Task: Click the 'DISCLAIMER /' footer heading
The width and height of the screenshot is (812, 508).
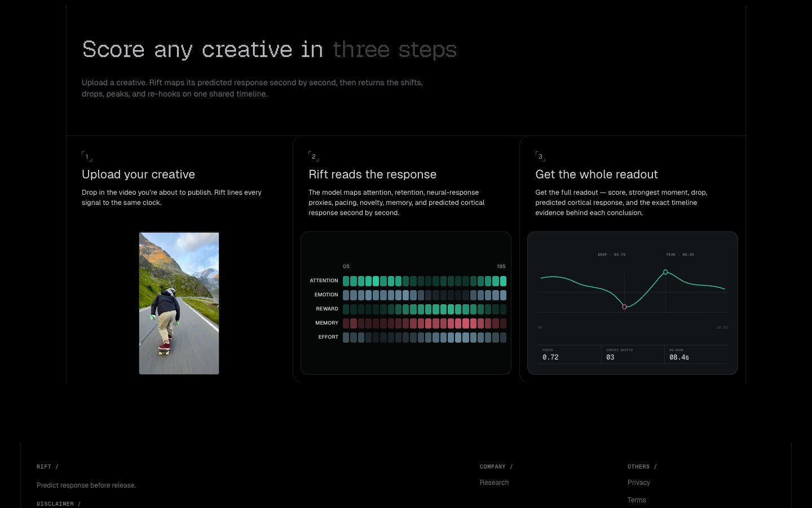Action: pos(59,504)
